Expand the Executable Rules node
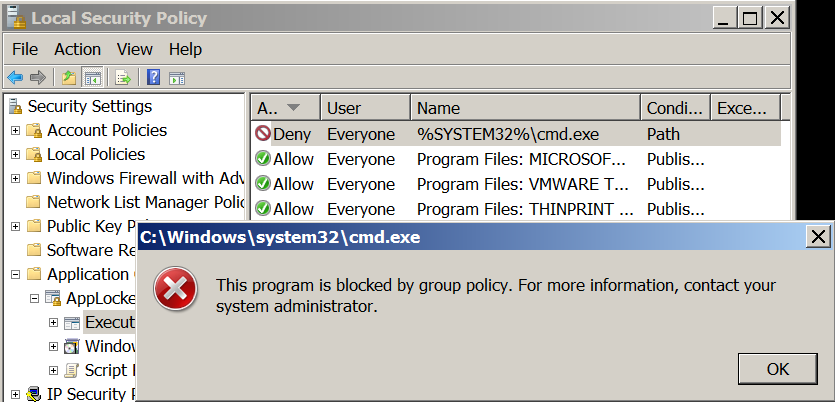This screenshot has width=835, height=402. coord(53,323)
